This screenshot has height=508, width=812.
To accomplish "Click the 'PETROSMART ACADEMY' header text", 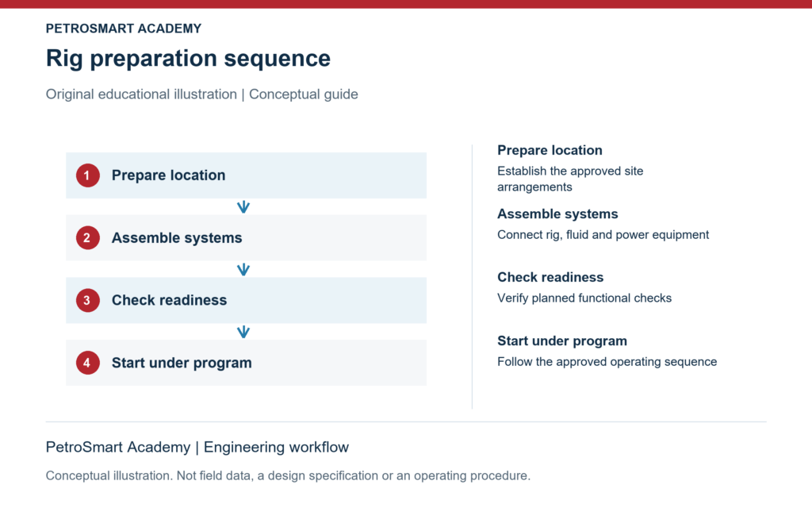I will tap(124, 29).
